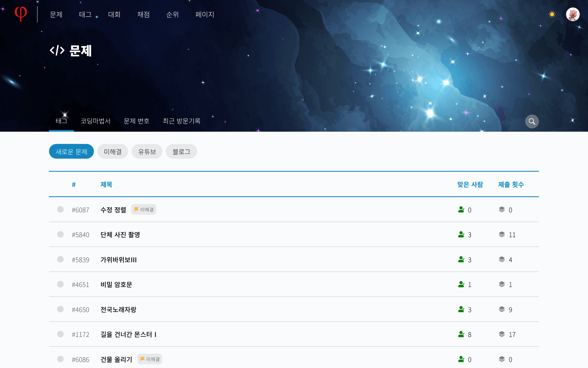Open the 순위 menu item
The image size is (588, 368).
click(x=173, y=14)
